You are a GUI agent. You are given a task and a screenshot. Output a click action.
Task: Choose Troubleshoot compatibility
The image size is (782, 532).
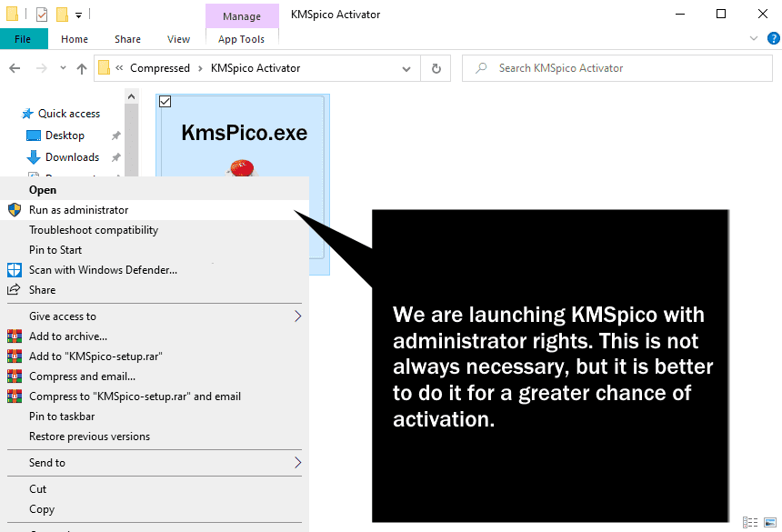click(155, 230)
